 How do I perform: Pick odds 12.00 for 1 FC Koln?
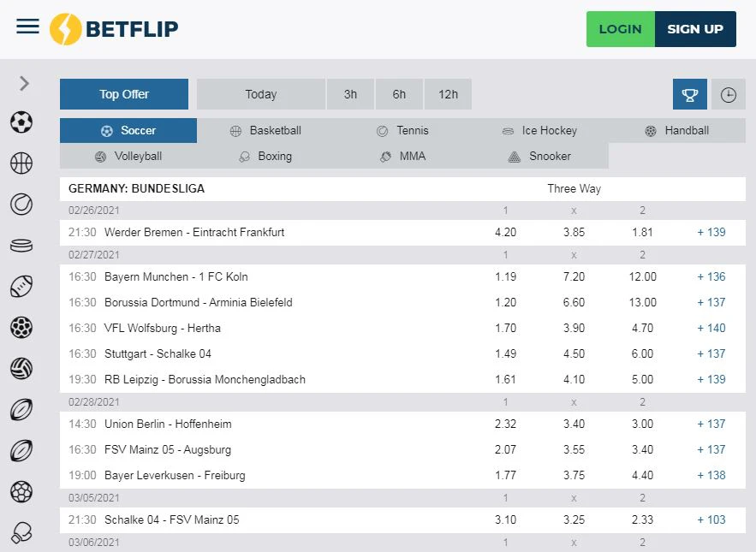pos(642,276)
